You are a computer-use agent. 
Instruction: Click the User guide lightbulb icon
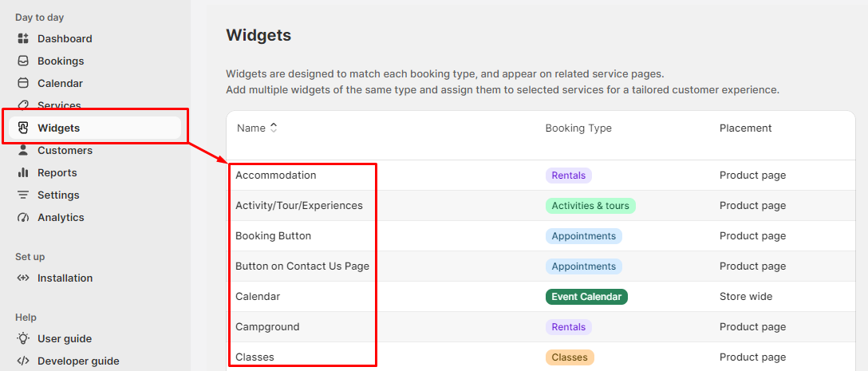click(x=22, y=338)
